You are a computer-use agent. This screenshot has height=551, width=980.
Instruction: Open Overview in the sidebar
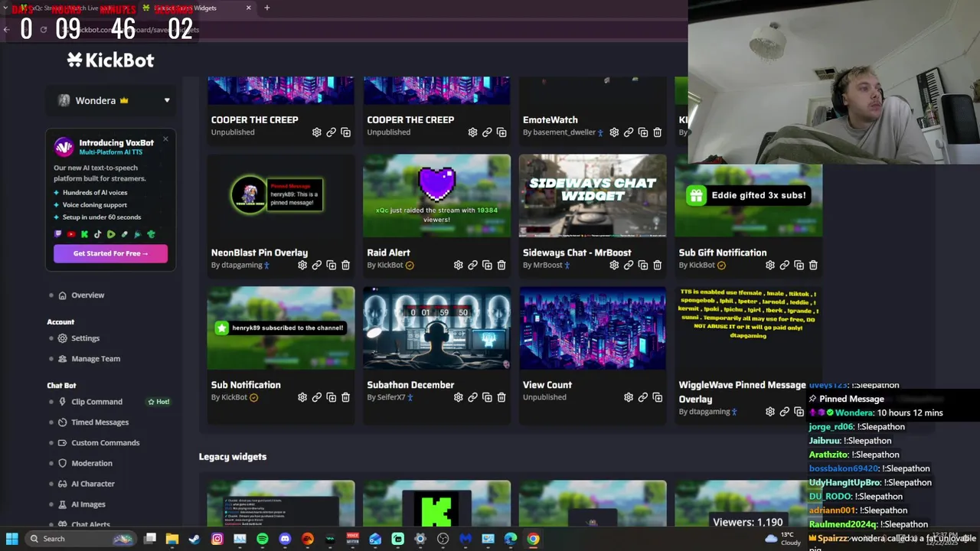tap(87, 295)
